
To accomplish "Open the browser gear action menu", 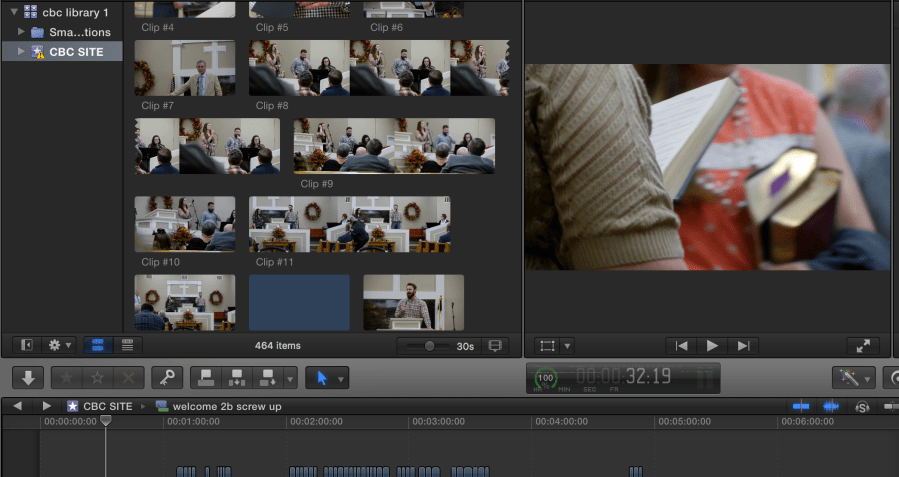I will [59, 345].
